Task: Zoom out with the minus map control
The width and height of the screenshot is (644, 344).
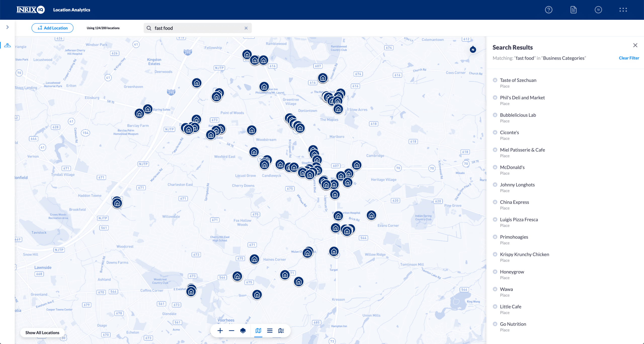Action: click(x=231, y=331)
